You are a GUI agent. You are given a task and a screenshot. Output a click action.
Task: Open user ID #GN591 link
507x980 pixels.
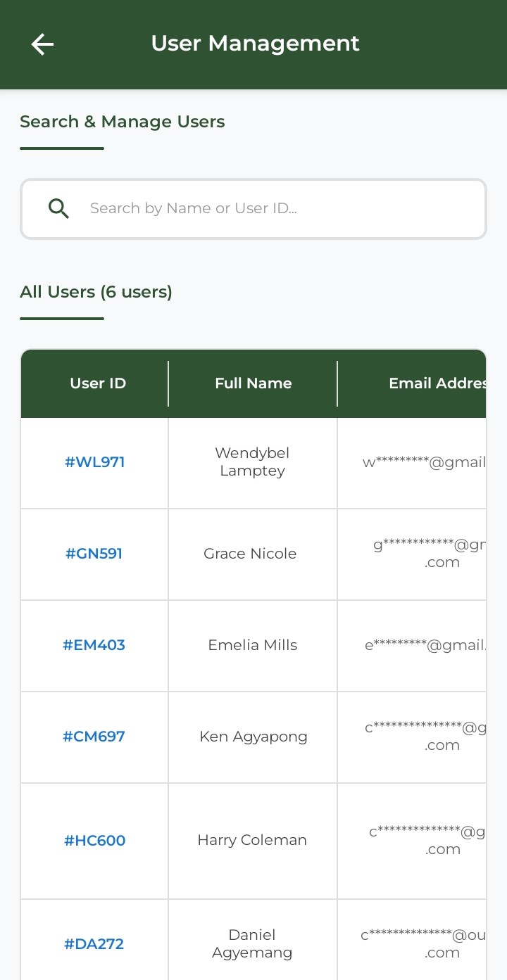pos(94,554)
